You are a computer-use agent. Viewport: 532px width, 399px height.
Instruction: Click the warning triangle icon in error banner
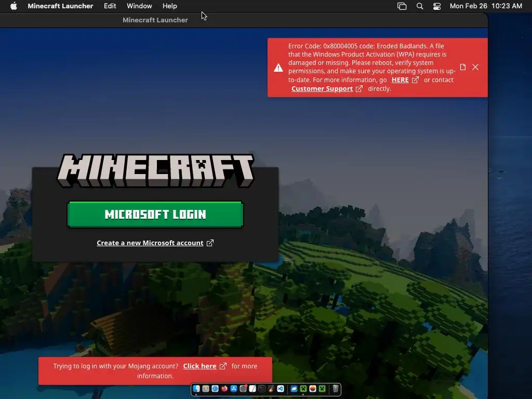(278, 68)
